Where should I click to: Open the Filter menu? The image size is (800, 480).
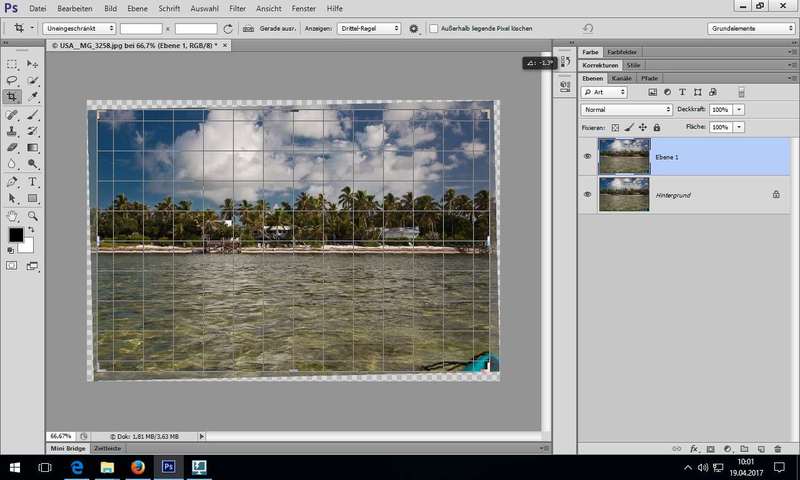coord(237,7)
